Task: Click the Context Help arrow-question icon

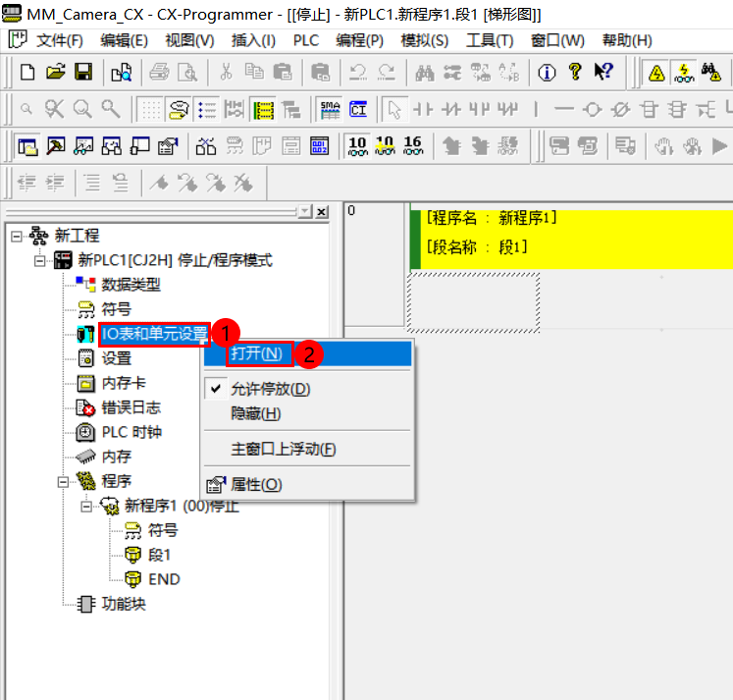Action: [x=603, y=72]
